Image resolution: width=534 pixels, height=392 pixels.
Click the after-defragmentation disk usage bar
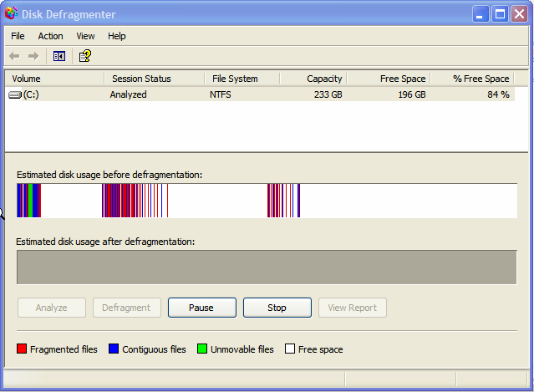tap(267, 267)
